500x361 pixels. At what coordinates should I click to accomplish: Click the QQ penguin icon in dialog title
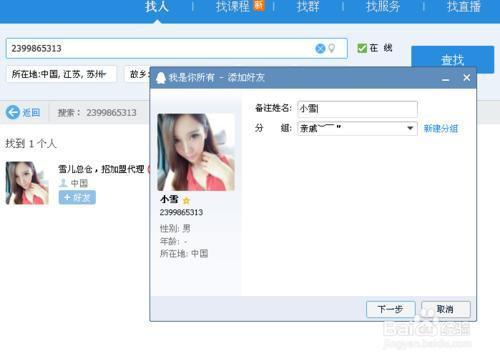click(161, 78)
